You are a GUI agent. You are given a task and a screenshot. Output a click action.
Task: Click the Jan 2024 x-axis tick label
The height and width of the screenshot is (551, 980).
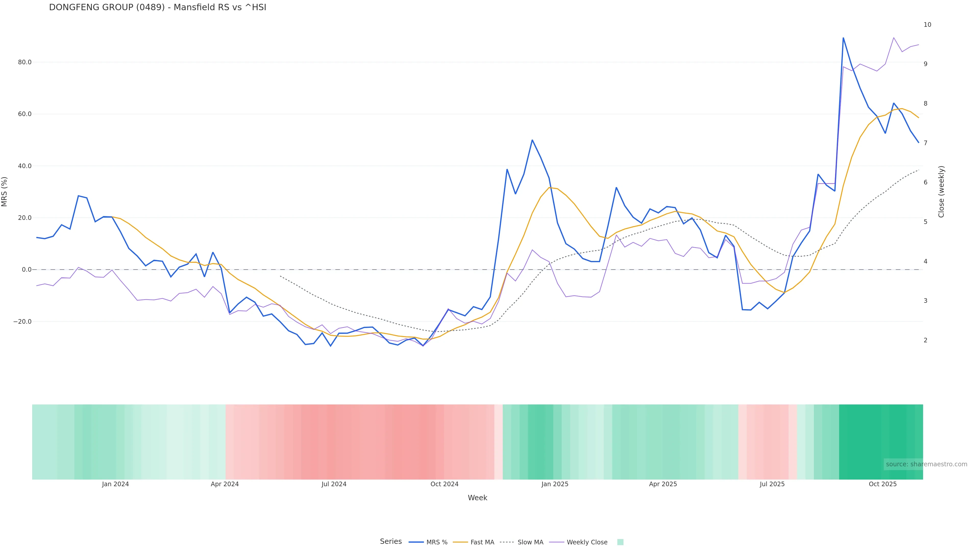click(115, 484)
